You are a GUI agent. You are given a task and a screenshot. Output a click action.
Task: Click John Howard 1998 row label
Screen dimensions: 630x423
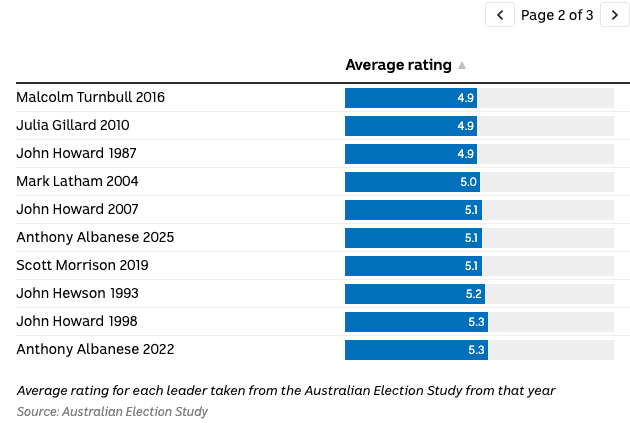(77, 322)
